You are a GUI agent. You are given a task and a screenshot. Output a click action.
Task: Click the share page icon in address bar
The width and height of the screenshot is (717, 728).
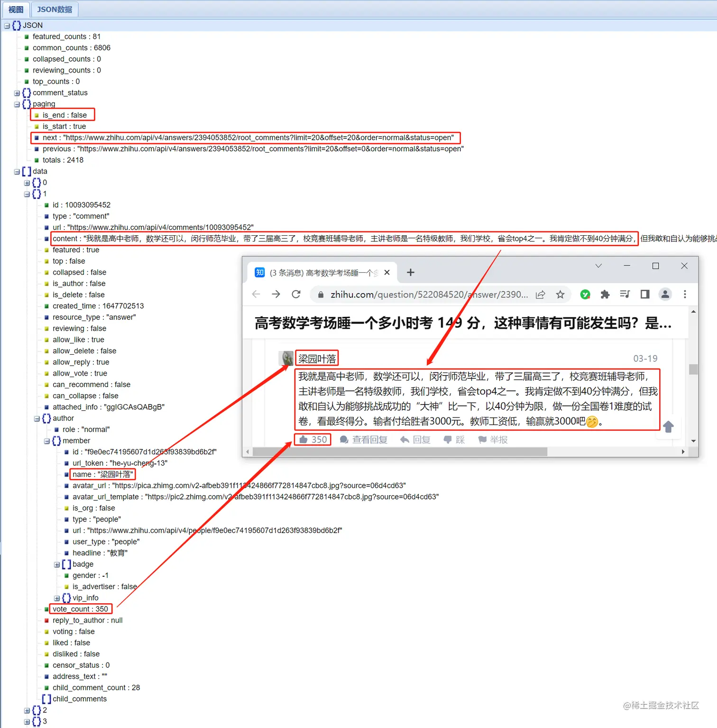[541, 295]
